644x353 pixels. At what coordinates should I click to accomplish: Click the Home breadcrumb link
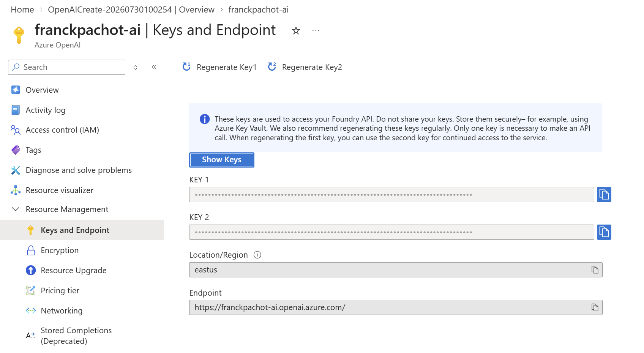click(22, 10)
